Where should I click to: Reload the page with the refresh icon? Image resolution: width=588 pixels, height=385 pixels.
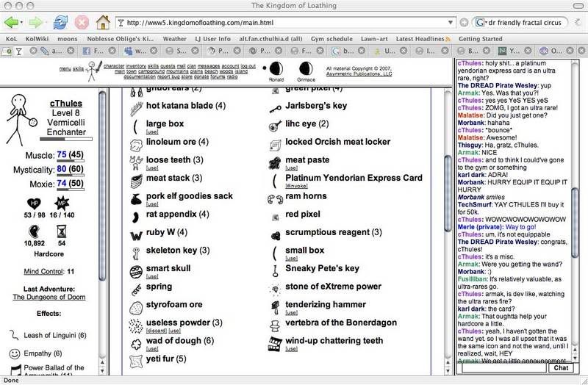point(60,23)
